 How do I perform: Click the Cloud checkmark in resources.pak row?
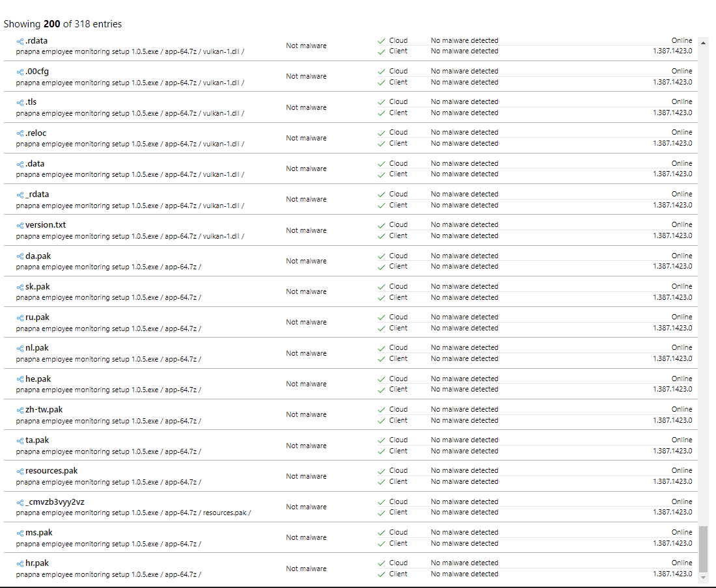pyautogui.click(x=381, y=471)
